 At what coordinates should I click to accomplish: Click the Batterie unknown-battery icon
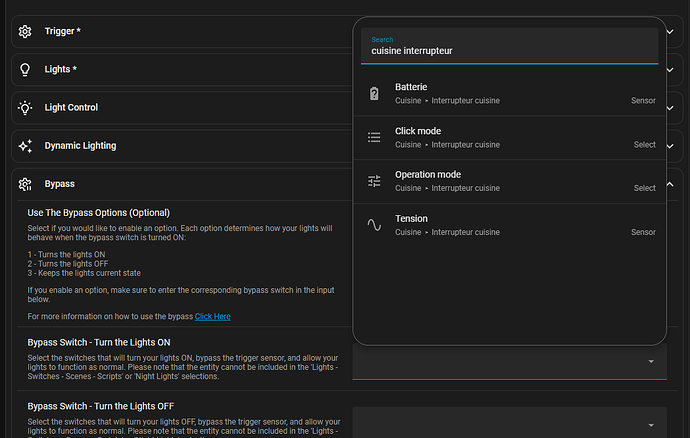[x=374, y=93]
